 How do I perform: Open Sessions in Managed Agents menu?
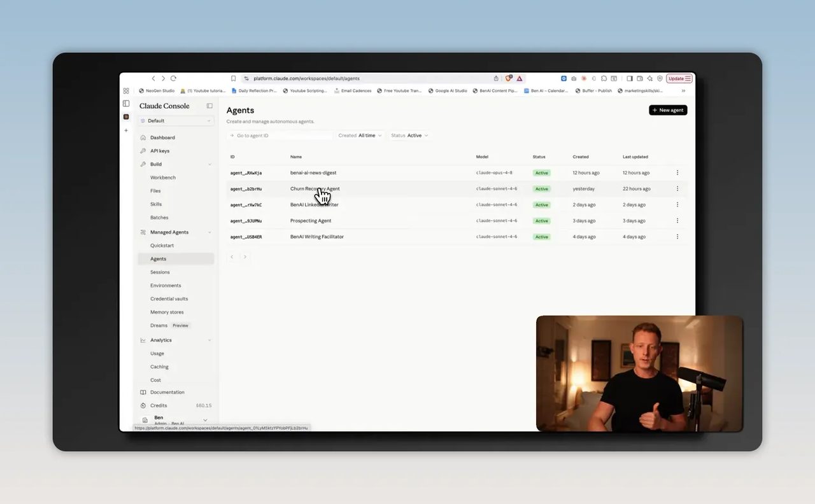pos(160,272)
